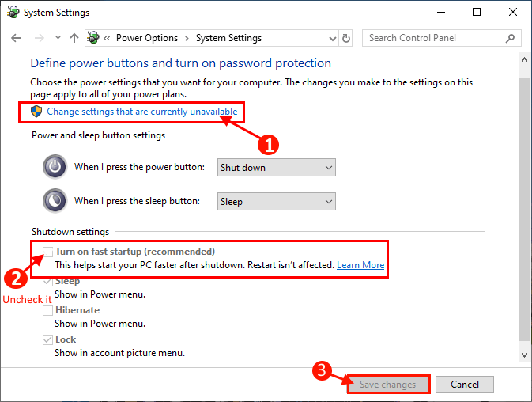Screen dimensions: 532x402
Task: Toggle Turn on fast startup checkbox
Action: (48, 252)
